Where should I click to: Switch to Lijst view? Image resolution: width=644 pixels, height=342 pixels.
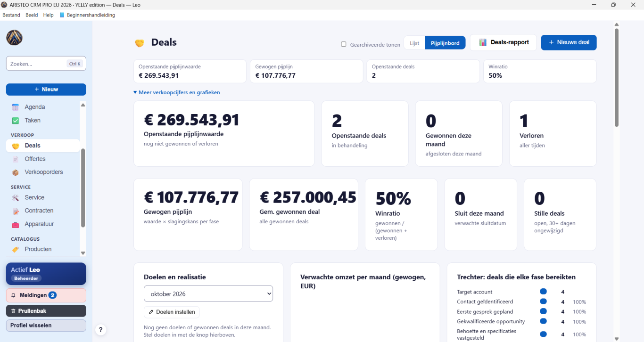click(x=414, y=42)
